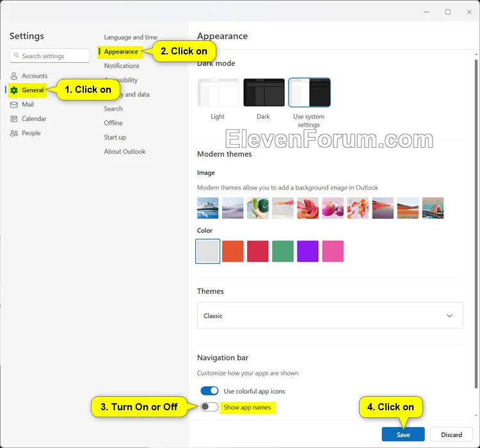The height and width of the screenshot is (448, 480).
Task: Open General settings category
Action: pyautogui.click(x=27, y=90)
